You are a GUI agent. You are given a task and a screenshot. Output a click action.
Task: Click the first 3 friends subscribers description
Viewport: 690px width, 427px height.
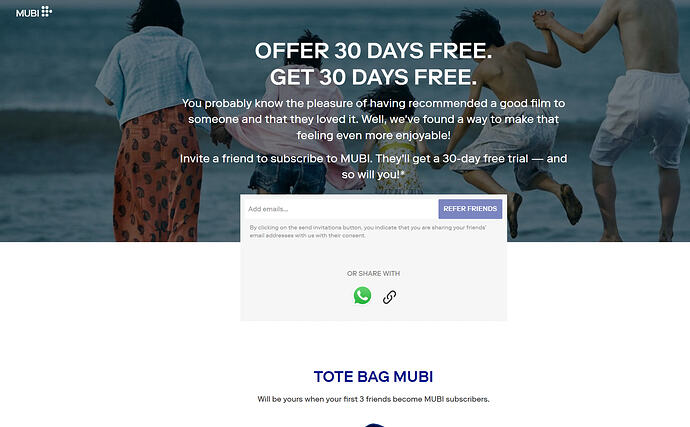tap(373, 399)
